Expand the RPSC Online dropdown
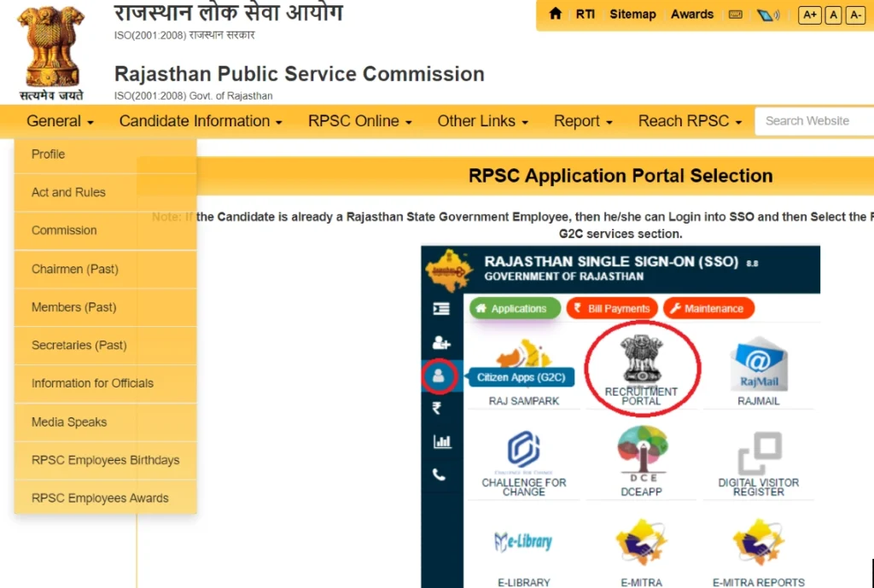Screen dimensions: 874x588 pos(359,121)
